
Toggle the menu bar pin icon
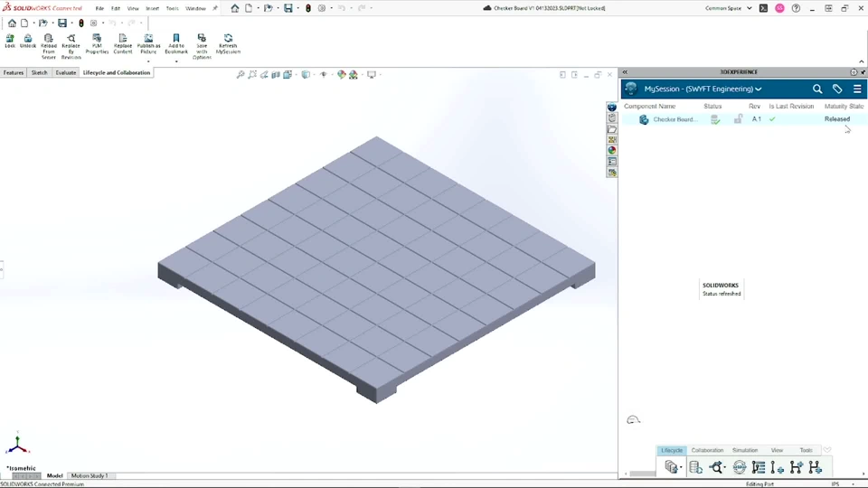click(x=215, y=8)
